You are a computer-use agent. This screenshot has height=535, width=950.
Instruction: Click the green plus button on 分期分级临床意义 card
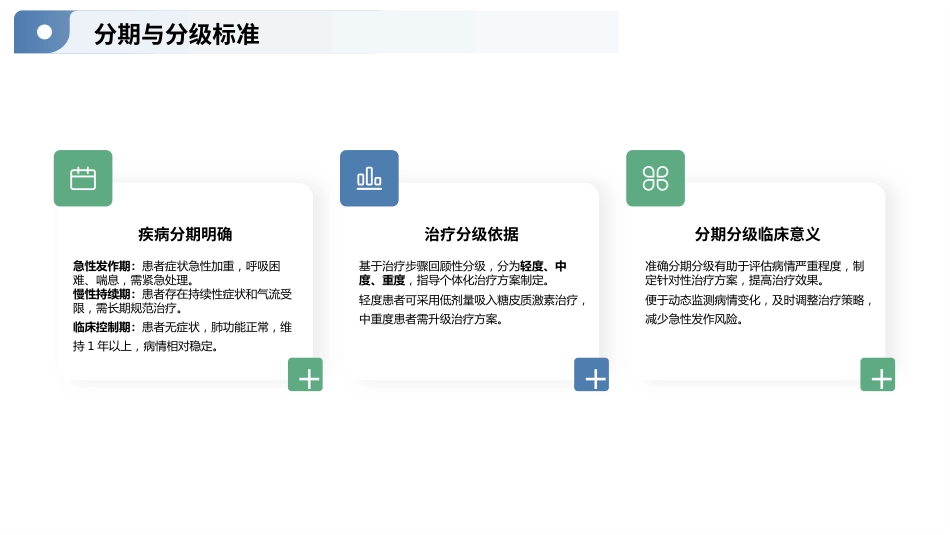(877, 374)
